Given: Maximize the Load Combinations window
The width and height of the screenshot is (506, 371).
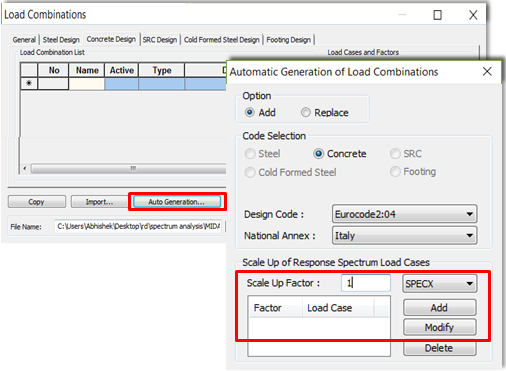Looking at the screenshot, I should (x=437, y=15).
